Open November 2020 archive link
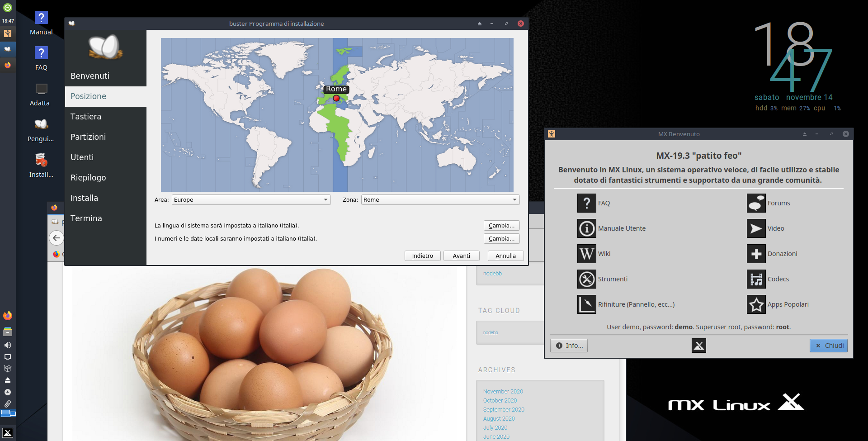Screen dimensions: 868x441 [503, 391]
